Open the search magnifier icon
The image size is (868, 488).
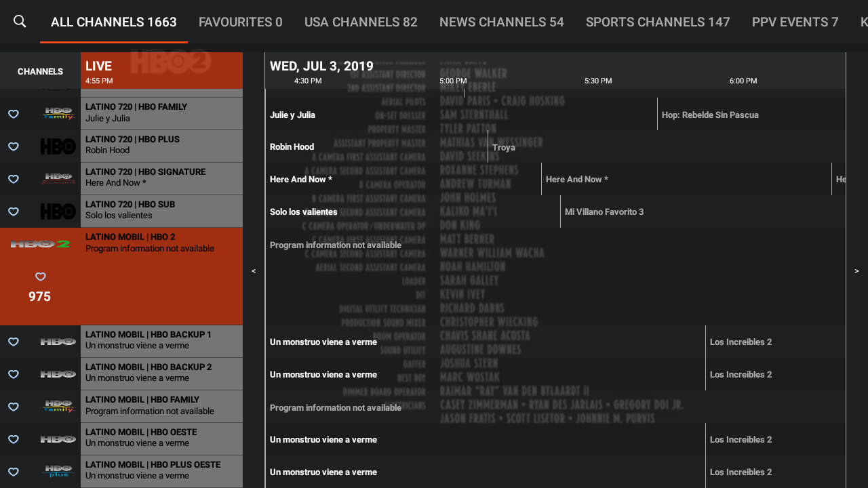tap(20, 21)
